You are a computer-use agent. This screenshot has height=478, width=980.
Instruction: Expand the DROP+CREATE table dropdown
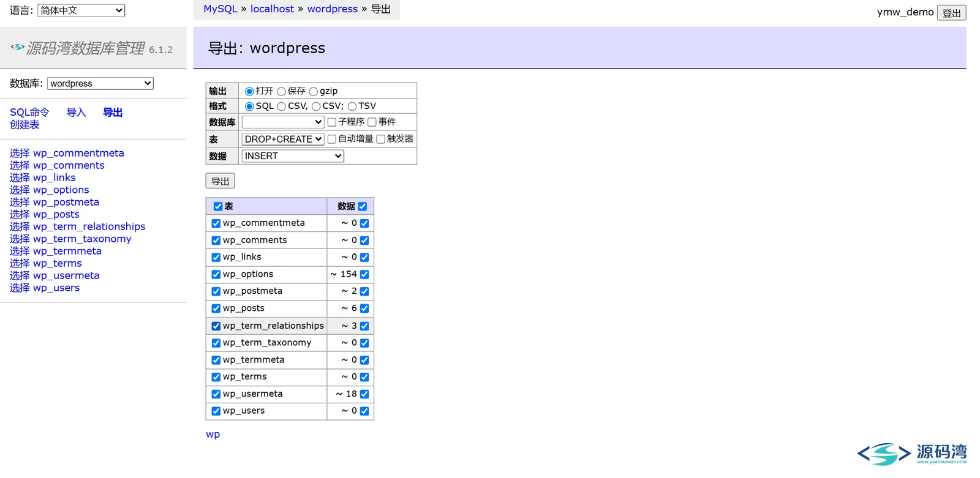(x=282, y=139)
